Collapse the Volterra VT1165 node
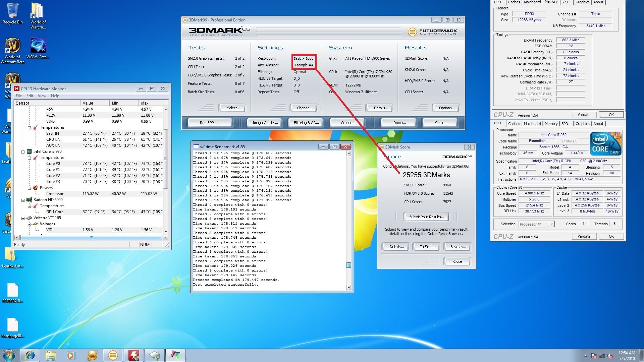The height and width of the screenshot is (362, 644). click(23, 218)
